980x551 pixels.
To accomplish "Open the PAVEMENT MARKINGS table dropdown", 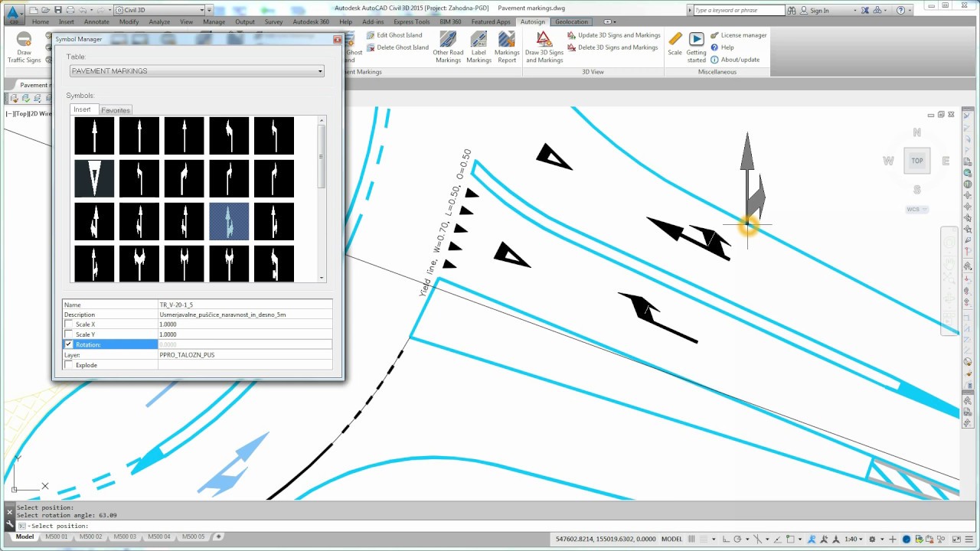I will point(320,71).
